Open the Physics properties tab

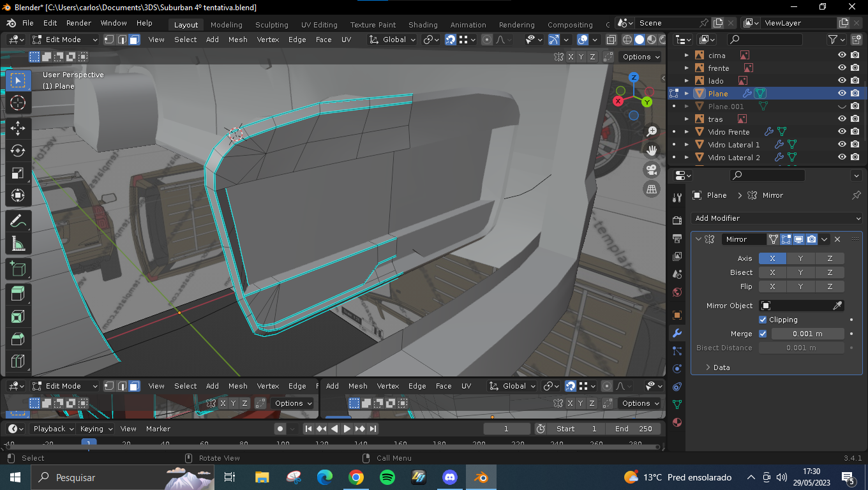677,369
